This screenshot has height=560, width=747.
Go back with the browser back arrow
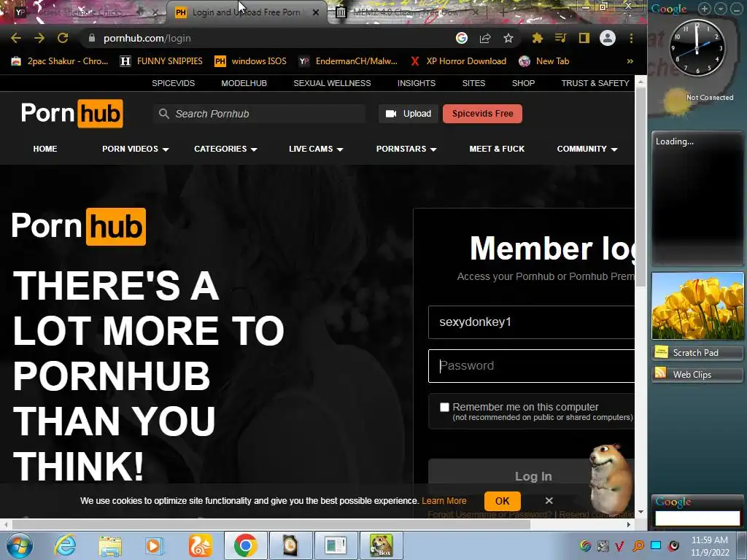point(16,38)
